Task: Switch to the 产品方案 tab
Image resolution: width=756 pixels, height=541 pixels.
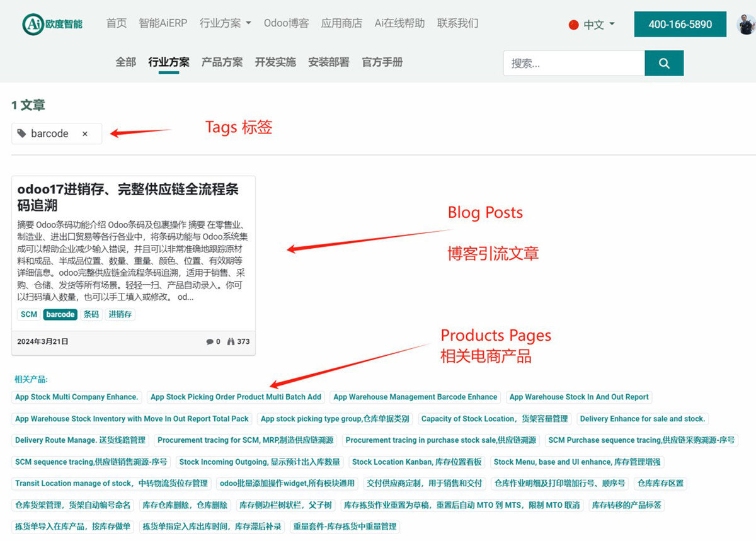Action: 222,62
